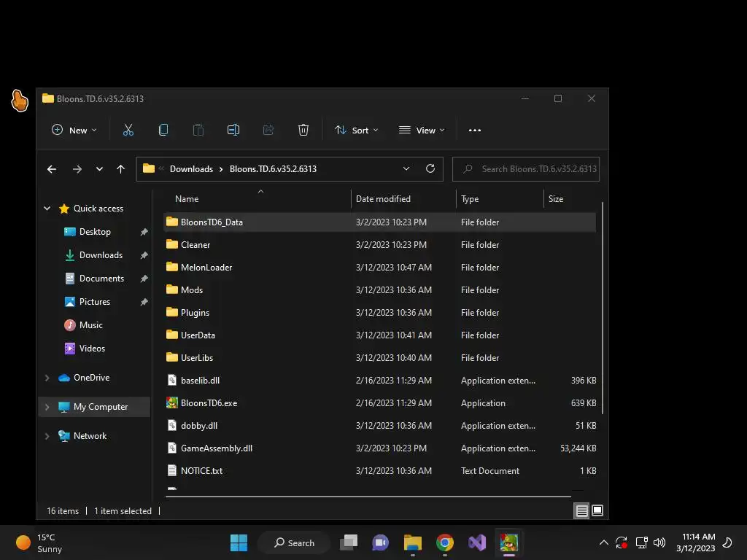The height and width of the screenshot is (560, 747).
Task: Switch to details view layout icon
Action: pyautogui.click(x=581, y=511)
